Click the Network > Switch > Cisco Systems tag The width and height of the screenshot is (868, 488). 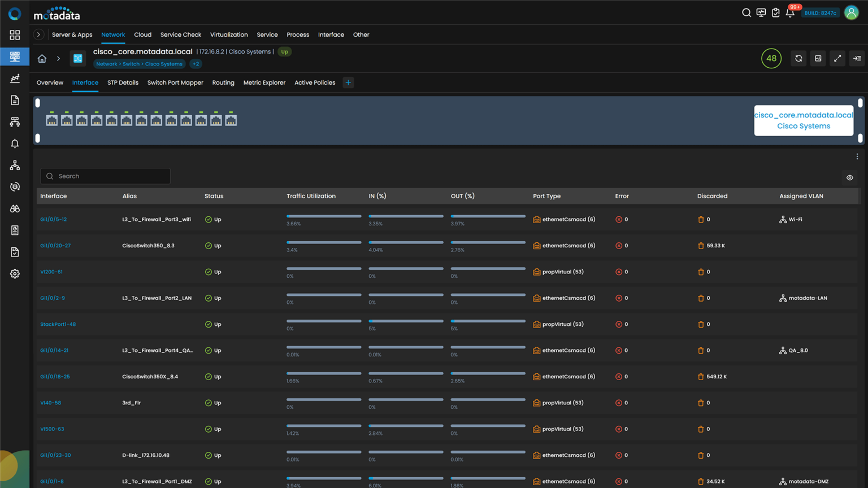pyautogui.click(x=139, y=64)
